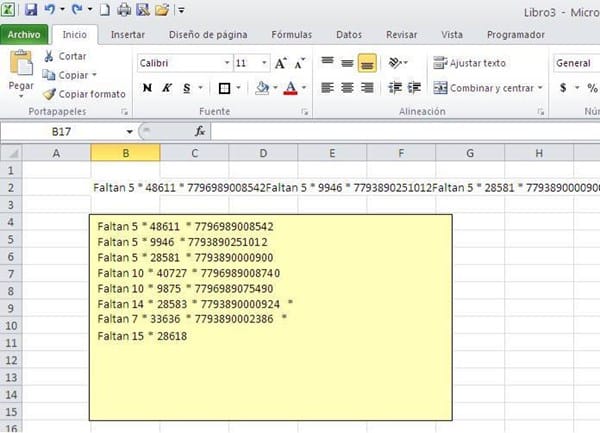The width and height of the screenshot is (600, 433).
Task: Open the Pegar dropdown arrow
Action: click(x=21, y=96)
